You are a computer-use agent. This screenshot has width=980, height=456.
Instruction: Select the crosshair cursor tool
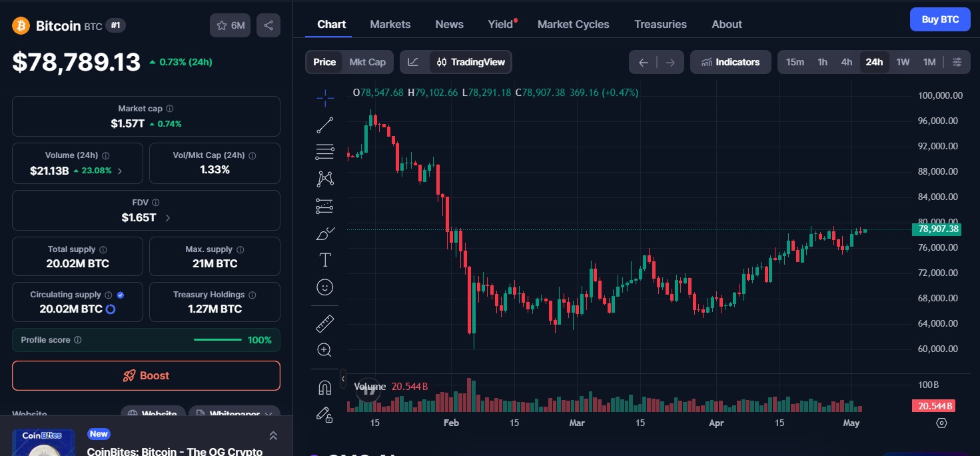[x=325, y=98]
